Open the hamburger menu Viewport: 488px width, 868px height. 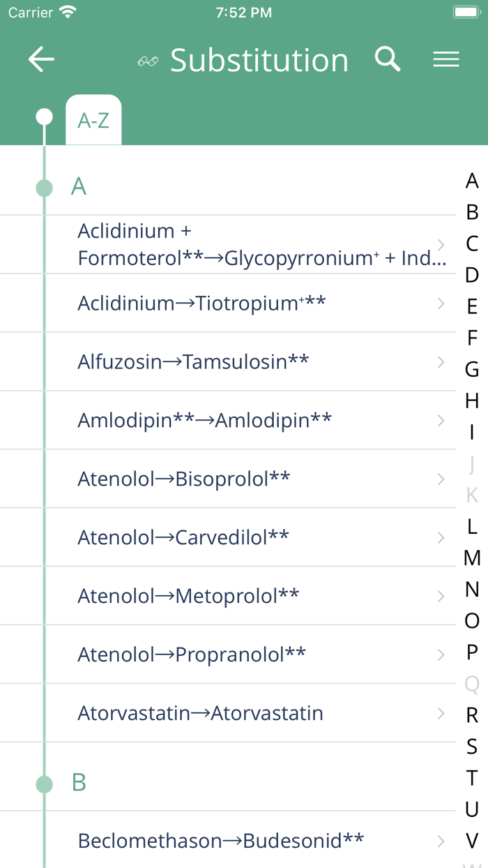pos(446,59)
